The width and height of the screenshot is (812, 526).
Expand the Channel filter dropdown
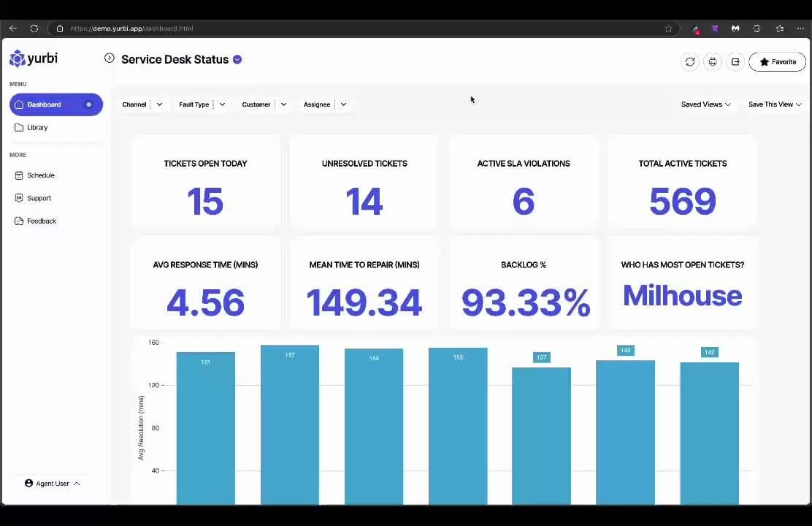click(142, 104)
